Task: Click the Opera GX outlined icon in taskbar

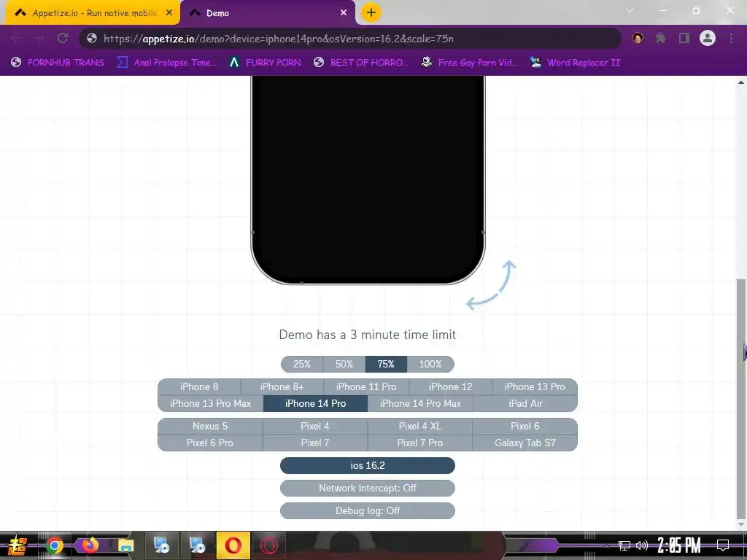Action: click(x=268, y=545)
